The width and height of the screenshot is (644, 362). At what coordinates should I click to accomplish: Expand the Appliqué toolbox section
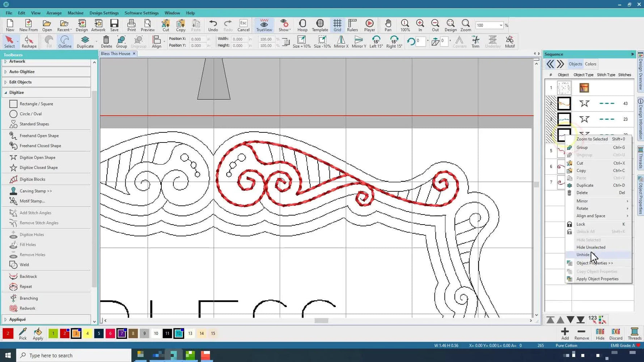click(17, 319)
